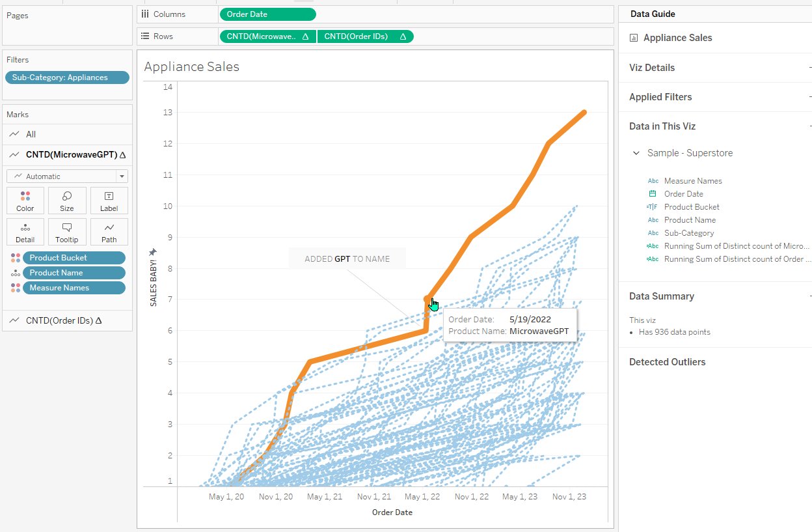Click the color icon beside Product Bucket pill
Screen dimensions: 812x532
[16, 258]
